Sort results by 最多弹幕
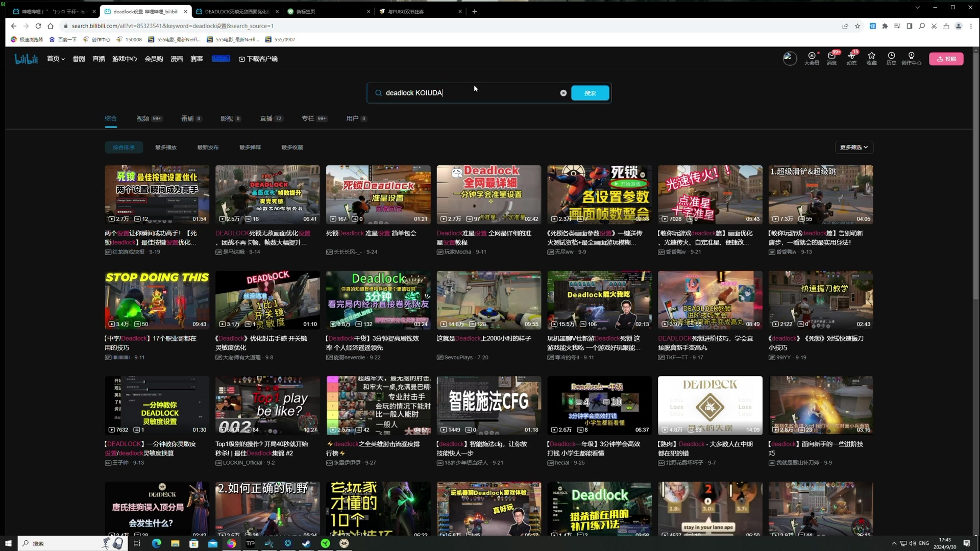The image size is (980, 551). click(250, 147)
